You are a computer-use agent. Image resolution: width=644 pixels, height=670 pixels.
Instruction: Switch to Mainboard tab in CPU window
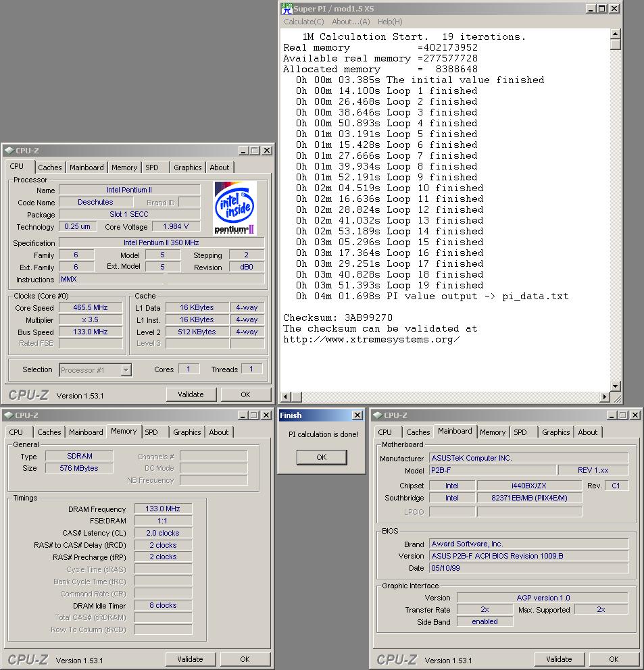pos(86,167)
